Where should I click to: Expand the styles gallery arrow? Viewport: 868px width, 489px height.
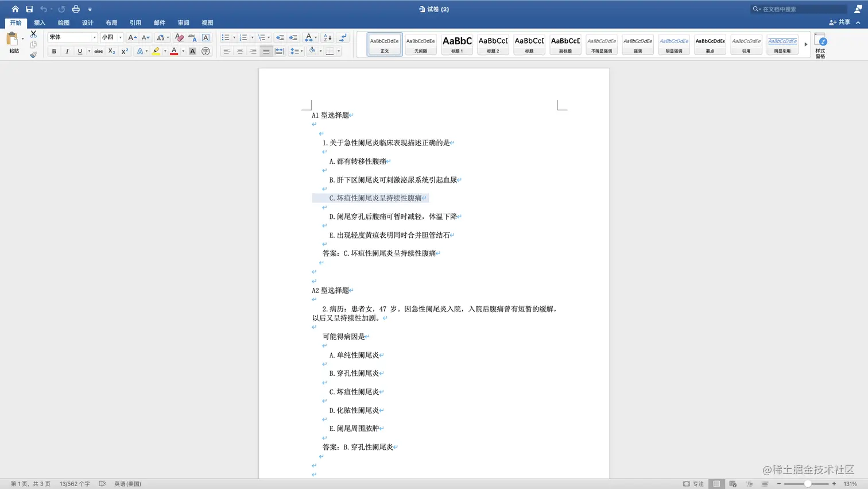pyautogui.click(x=805, y=44)
